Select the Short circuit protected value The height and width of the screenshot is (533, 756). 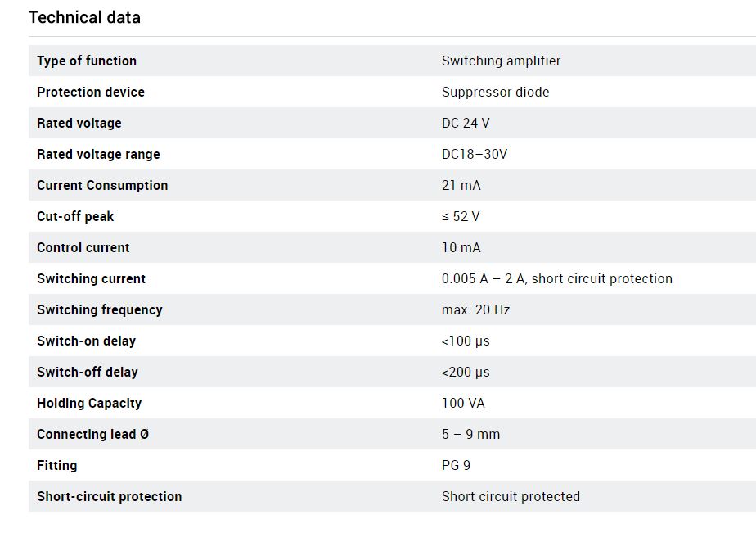tap(511, 496)
